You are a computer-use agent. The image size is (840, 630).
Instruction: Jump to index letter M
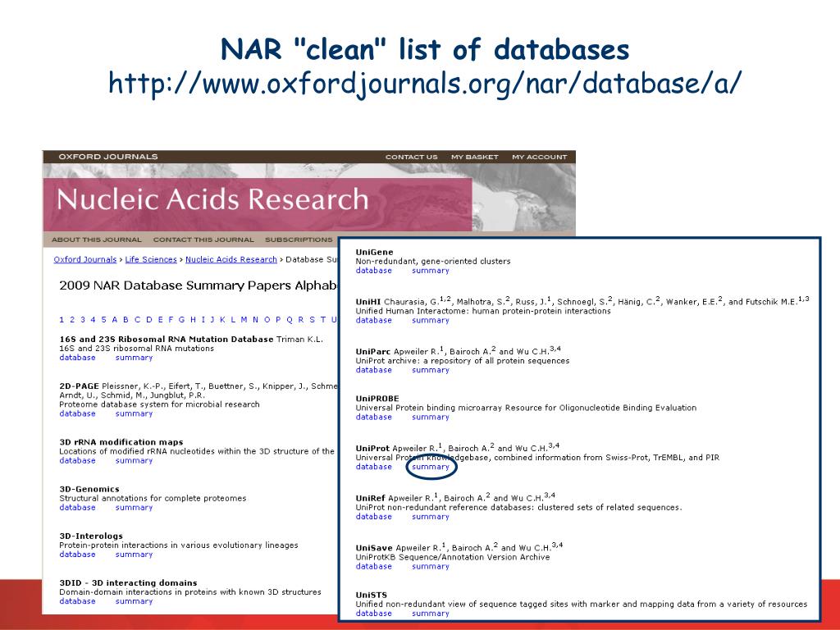(244, 320)
